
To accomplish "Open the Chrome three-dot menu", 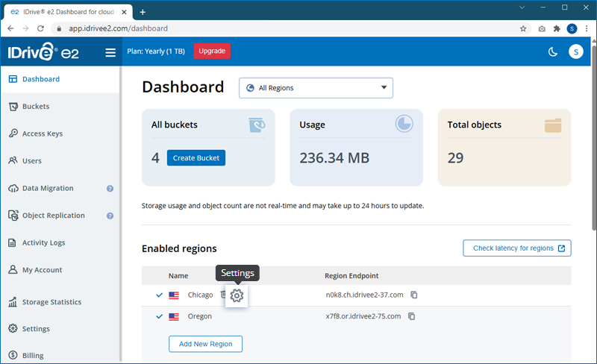I will [587, 28].
